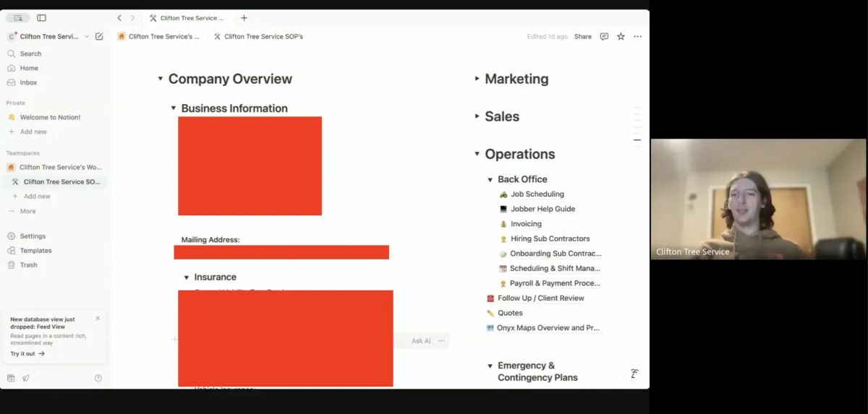Collapse the Insurance toggle
The width and height of the screenshot is (868, 414).
(186, 277)
